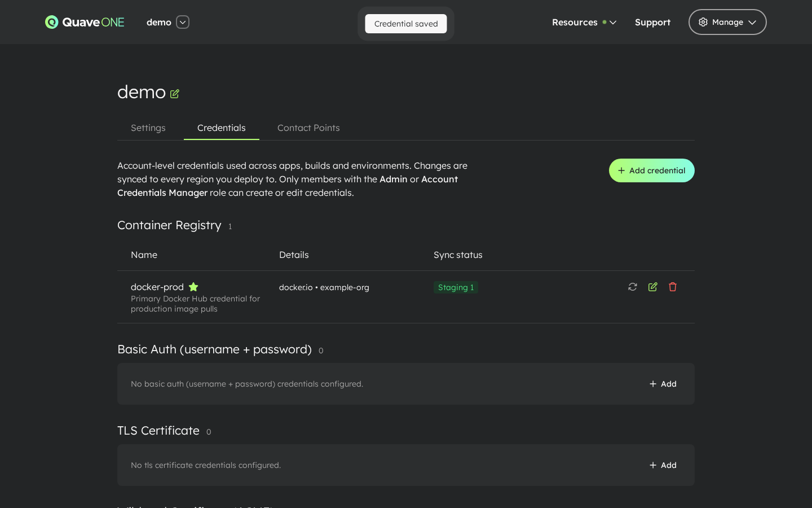Click the Staging 1 status badge
The height and width of the screenshot is (508, 812).
click(x=456, y=287)
